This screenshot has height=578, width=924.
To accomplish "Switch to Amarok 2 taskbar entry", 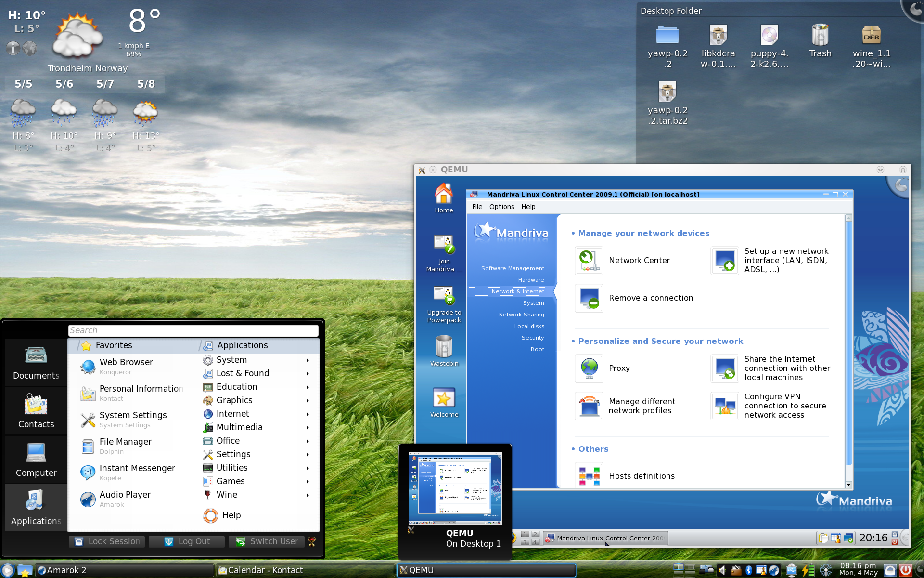I will pyautogui.click(x=124, y=570).
